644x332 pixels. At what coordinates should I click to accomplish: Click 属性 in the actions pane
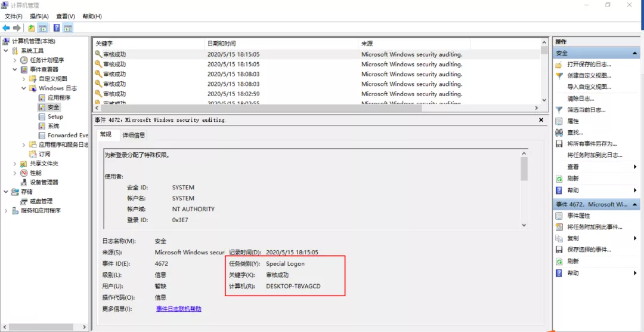click(573, 121)
